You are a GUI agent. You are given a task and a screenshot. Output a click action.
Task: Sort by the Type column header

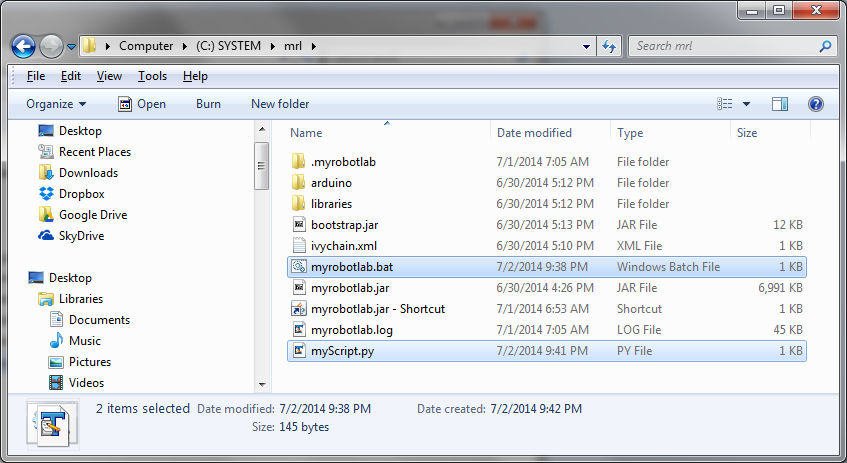(630, 133)
